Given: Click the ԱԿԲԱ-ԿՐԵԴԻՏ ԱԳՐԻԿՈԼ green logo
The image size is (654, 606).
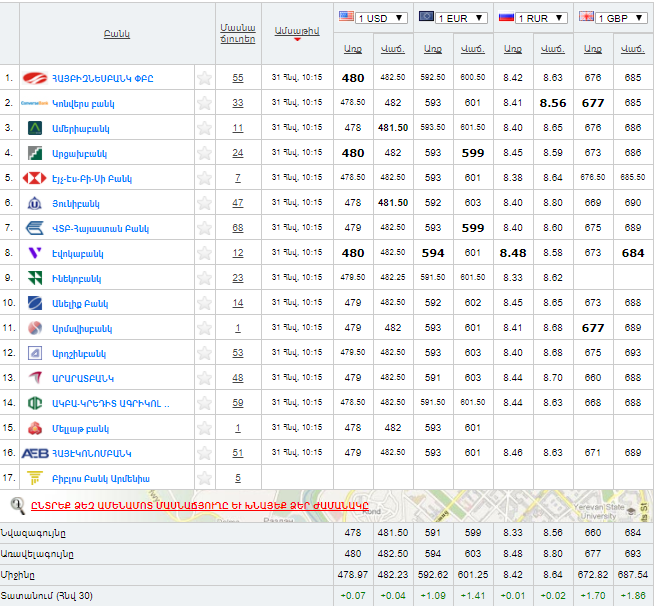Looking at the screenshot, I should coord(35,403).
